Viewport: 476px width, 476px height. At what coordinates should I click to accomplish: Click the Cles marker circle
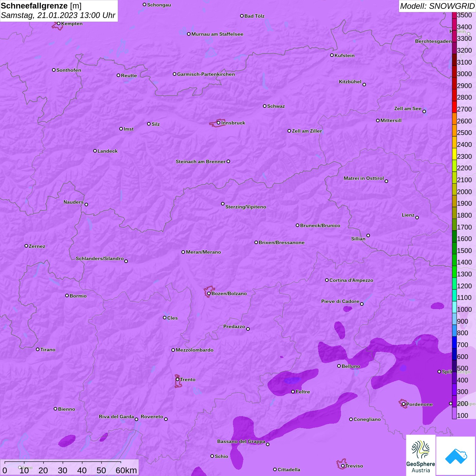click(x=165, y=318)
